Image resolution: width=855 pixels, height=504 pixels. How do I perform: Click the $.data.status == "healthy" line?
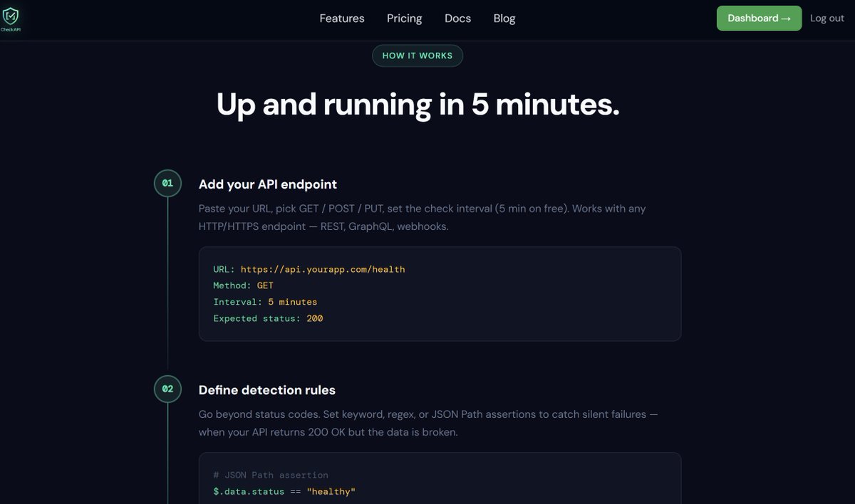pos(284,492)
